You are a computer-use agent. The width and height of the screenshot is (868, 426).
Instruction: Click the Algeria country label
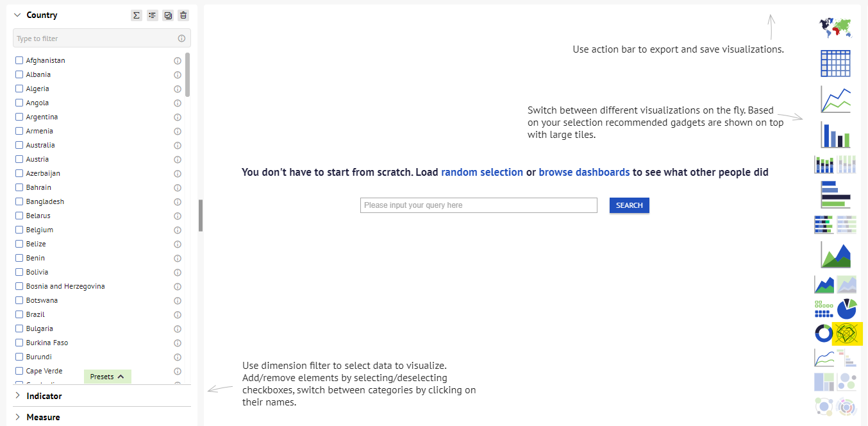pos(38,89)
